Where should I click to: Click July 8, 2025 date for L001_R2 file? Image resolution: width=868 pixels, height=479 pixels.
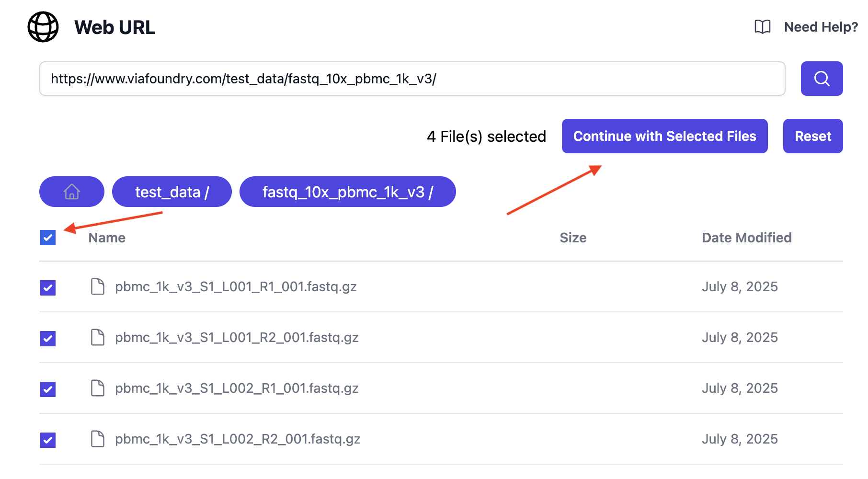tap(740, 337)
